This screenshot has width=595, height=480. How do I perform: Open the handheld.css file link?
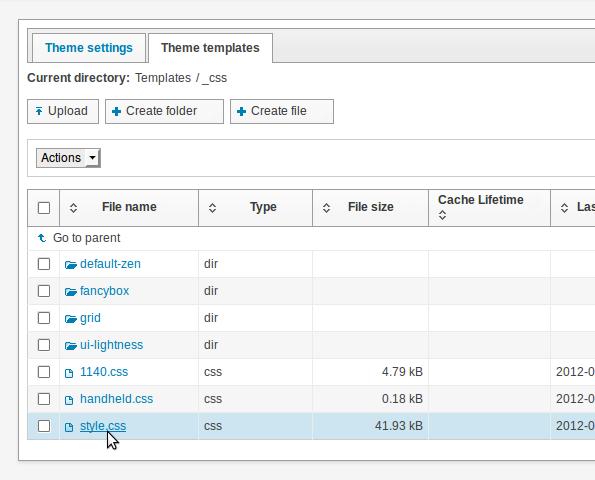tap(116, 399)
